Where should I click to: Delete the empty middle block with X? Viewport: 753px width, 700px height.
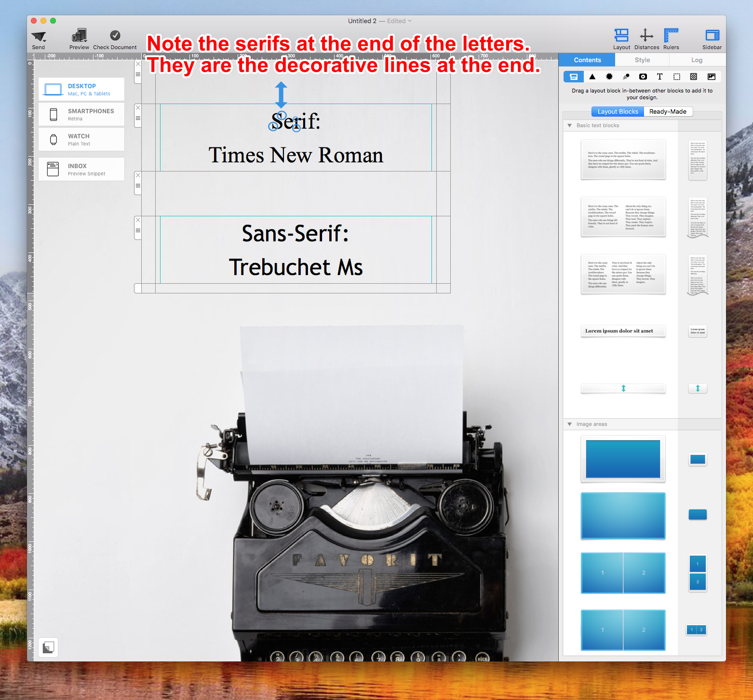[138, 175]
